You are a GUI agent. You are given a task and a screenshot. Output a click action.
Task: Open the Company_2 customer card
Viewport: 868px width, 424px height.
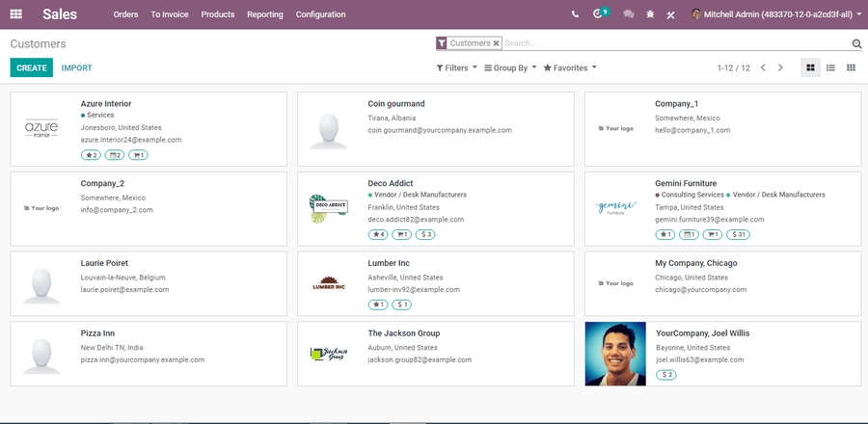pos(149,208)
